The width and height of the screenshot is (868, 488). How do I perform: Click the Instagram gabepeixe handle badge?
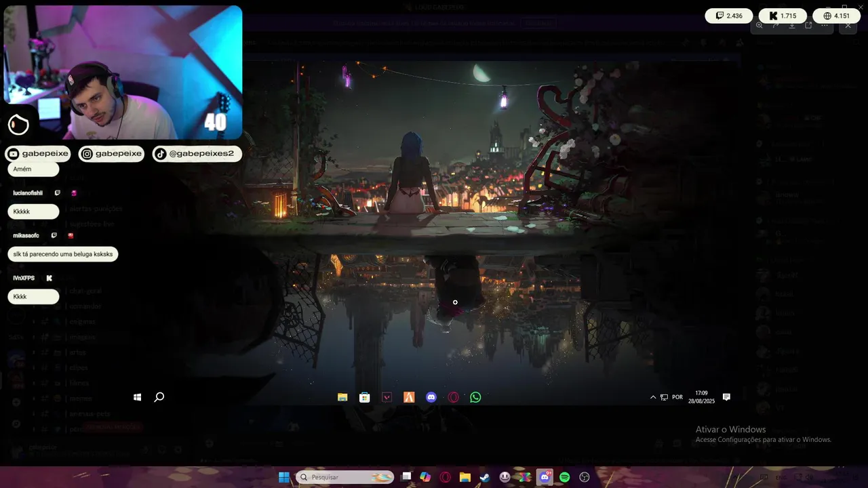[112, 154]
